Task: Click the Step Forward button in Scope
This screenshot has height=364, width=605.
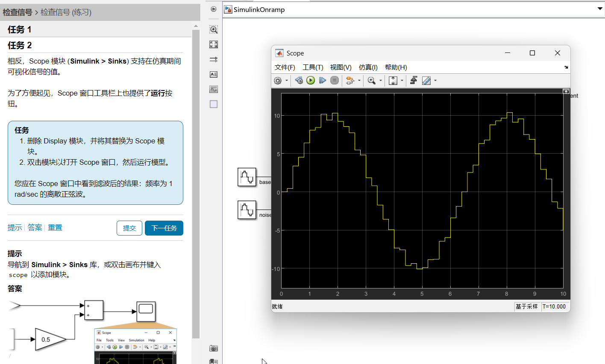Action: (323, 80)
